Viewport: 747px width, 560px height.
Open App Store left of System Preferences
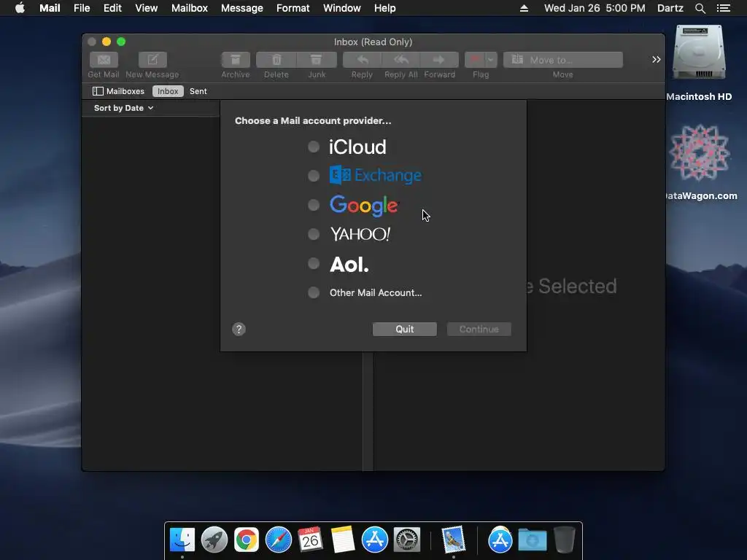(x=375, y=540)
